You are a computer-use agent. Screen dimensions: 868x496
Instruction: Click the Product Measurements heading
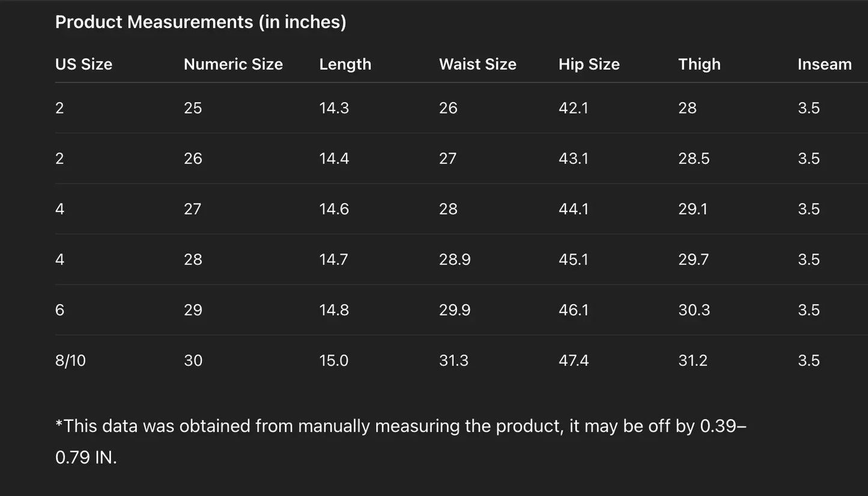click(201, 22)
